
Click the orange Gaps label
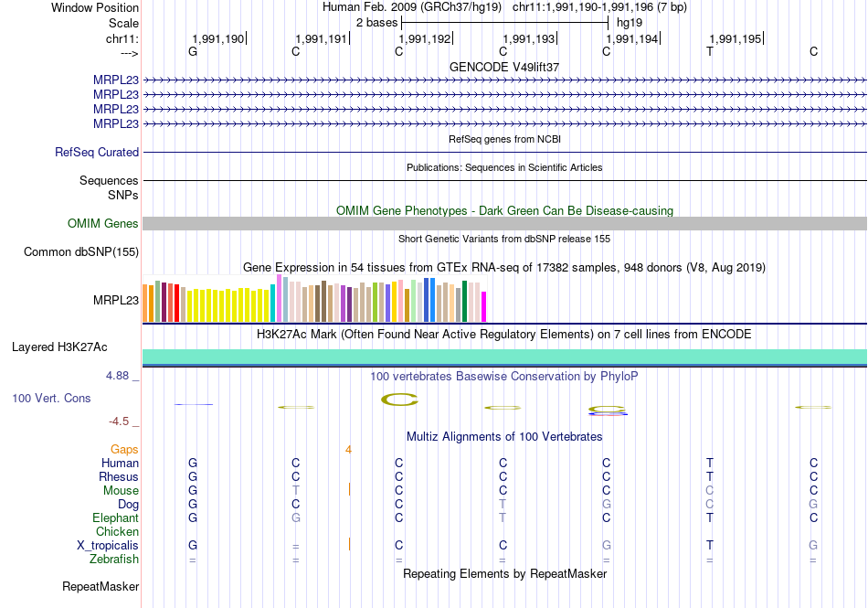[124, 450]
